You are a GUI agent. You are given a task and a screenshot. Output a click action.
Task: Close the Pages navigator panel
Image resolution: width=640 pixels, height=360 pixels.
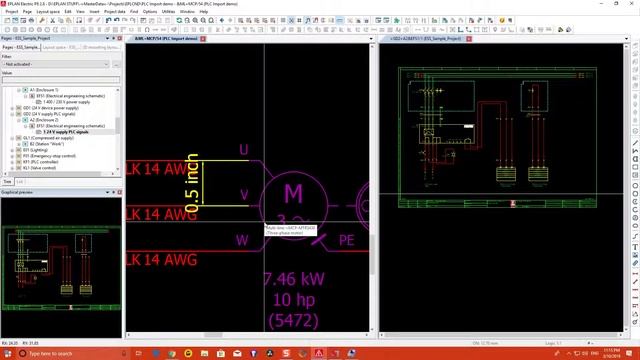coord(120,38)
